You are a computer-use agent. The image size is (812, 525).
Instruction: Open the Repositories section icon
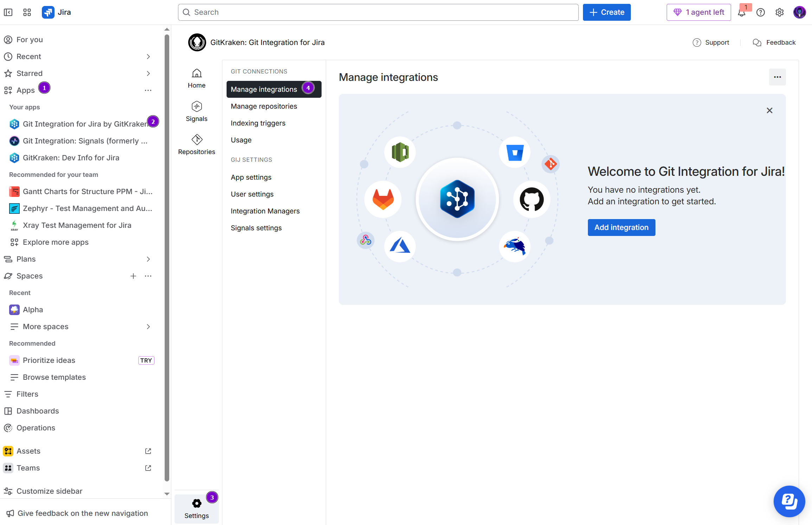(x=197, y=140)
